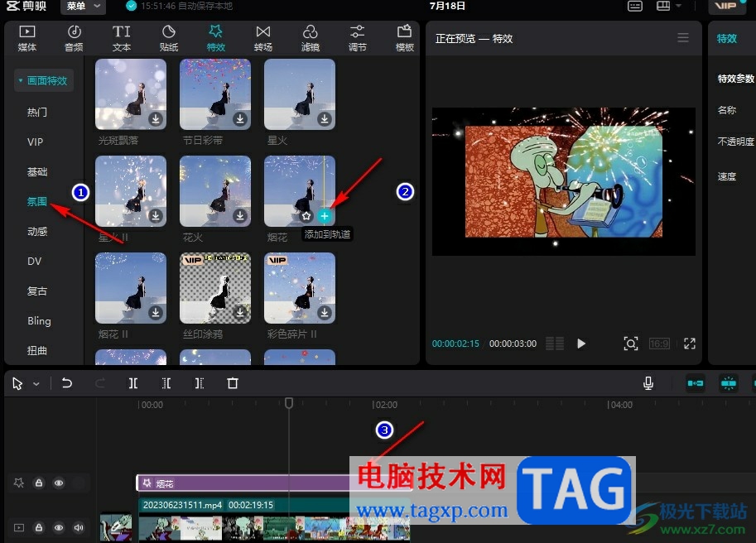The image size is (756, 543).
Task: Select the 动感 effects category
Action: click(x=37, y=232)
